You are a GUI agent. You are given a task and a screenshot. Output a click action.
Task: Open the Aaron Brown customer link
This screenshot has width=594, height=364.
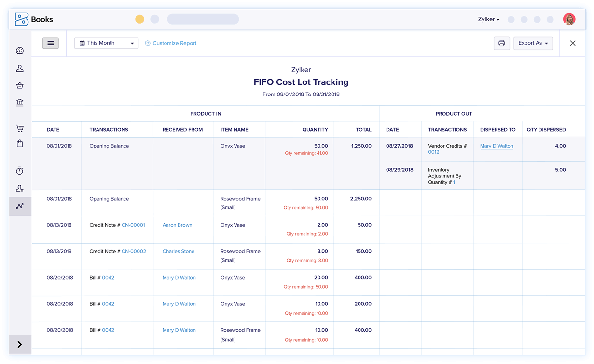177,225
